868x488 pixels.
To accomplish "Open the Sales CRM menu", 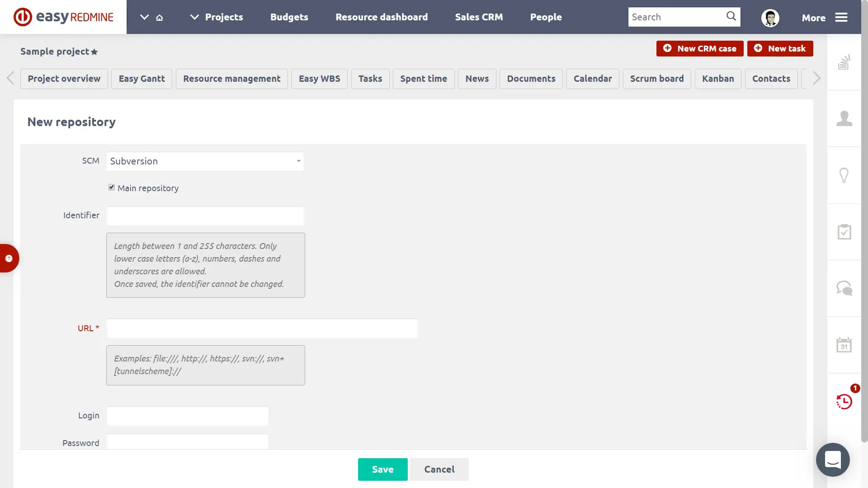I will tap(479, 17).
